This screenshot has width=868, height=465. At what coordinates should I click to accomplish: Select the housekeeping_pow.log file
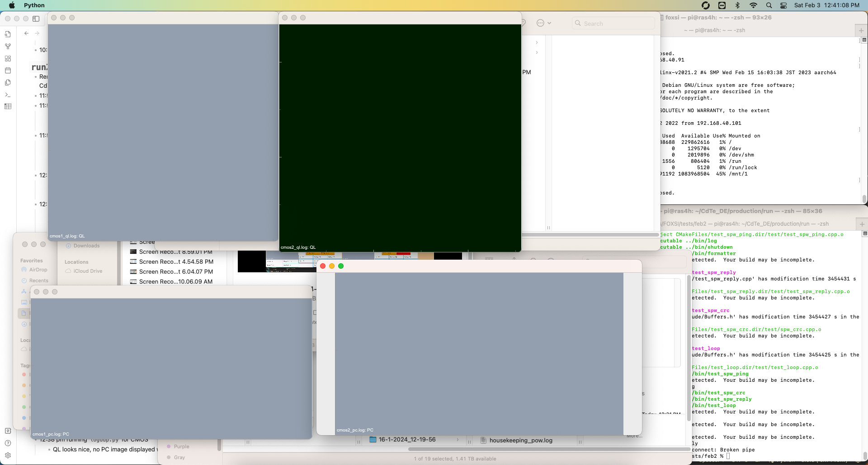pos(520,440)
